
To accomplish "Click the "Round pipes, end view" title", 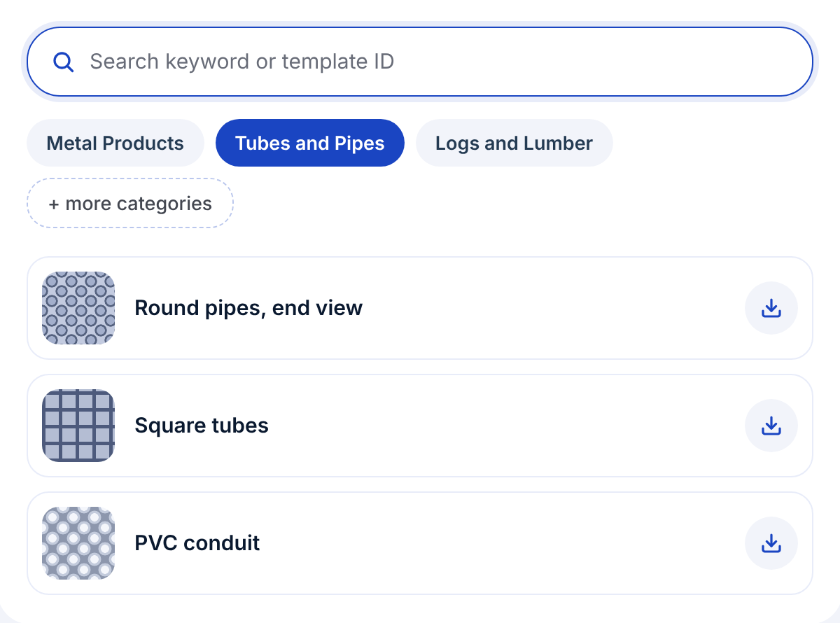I will coord(248,308).
